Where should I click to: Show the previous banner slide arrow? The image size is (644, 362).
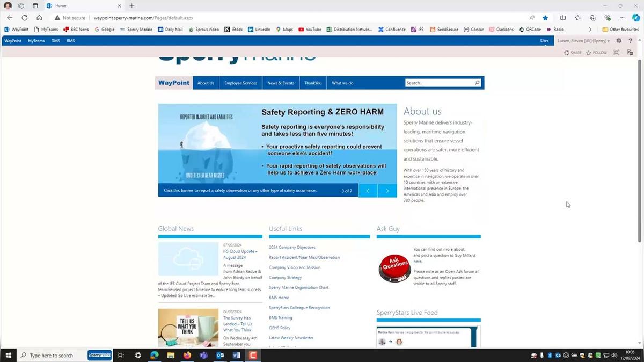368,191
